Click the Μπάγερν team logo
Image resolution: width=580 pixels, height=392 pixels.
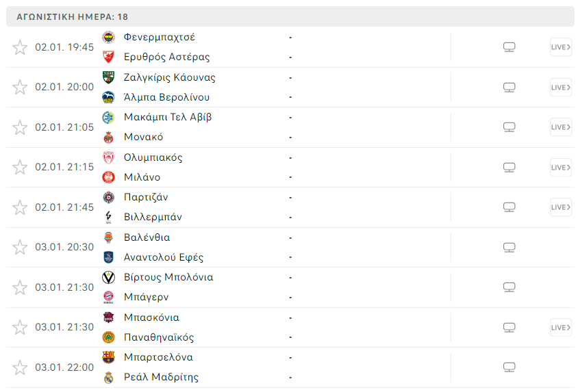108,297
